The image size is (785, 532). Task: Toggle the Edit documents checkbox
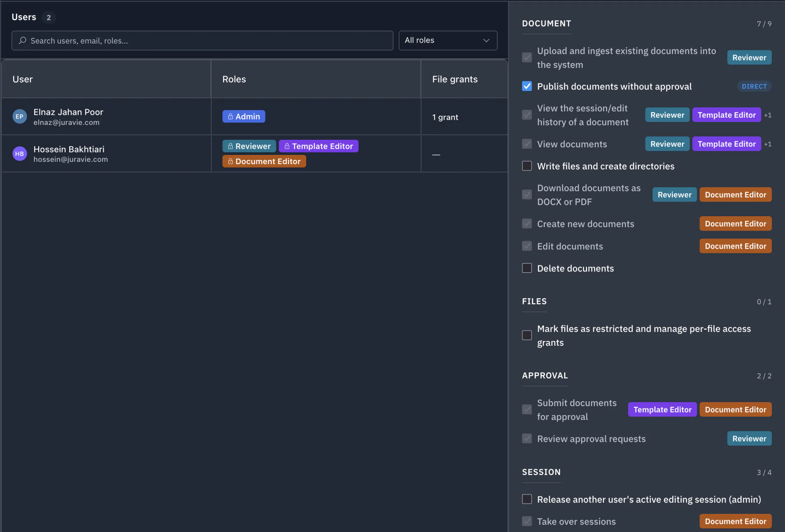click(527, 246)
